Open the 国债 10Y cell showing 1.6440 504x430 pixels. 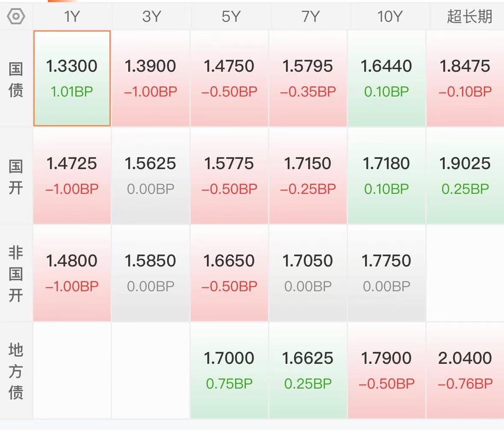pos(387,79)
